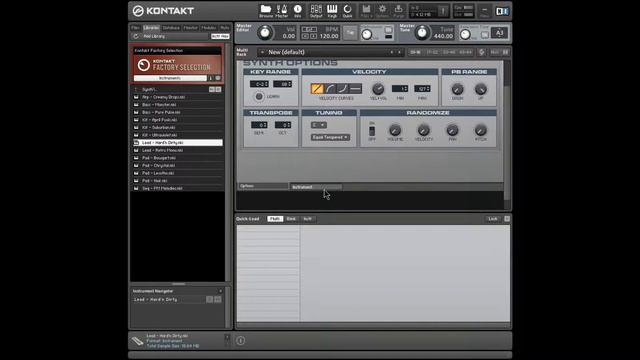
Task: Click Factory Selection info icon
Action: [211, 78]
